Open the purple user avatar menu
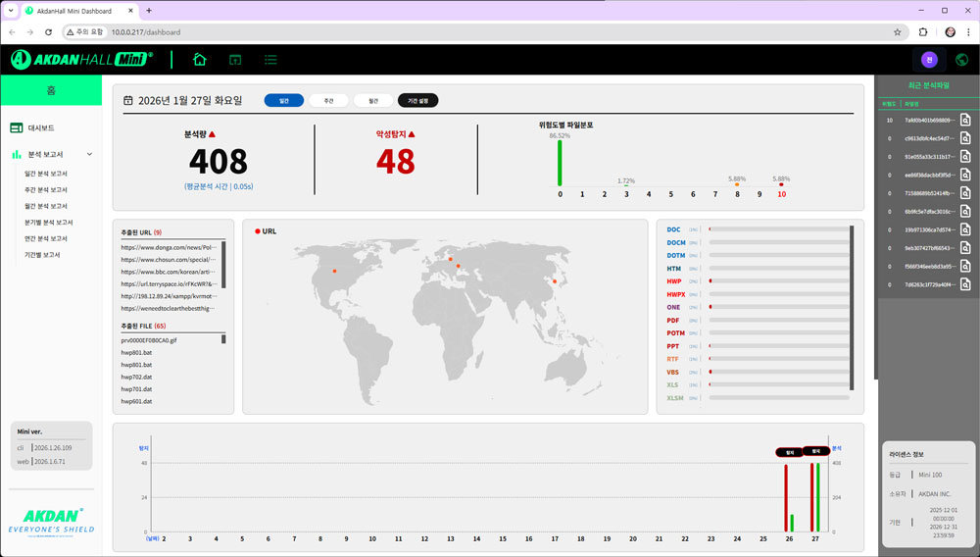980x557 pixels. point(929,60)
